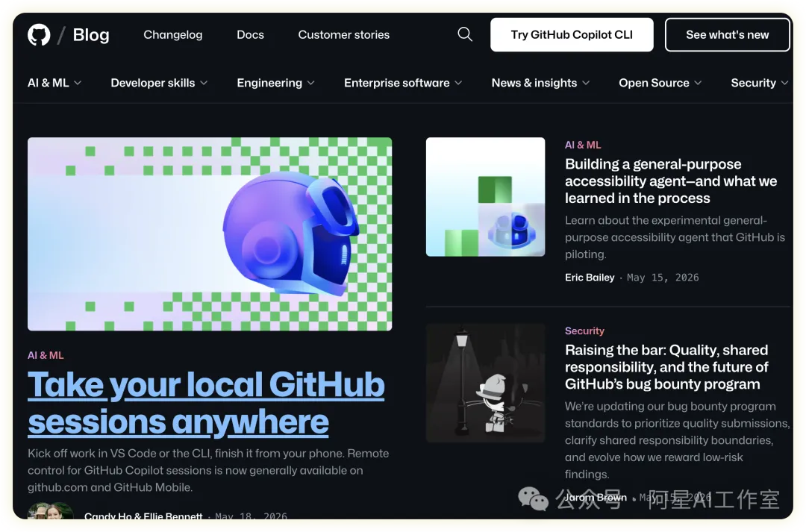Open the Docs link
This screenshot has width=806, height=532.
[x=250, y=34]
